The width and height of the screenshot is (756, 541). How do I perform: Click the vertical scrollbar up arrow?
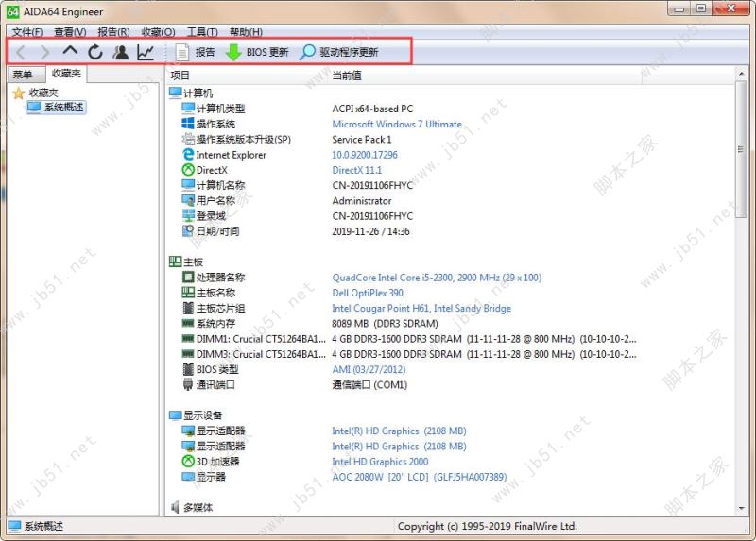[741, 74]
